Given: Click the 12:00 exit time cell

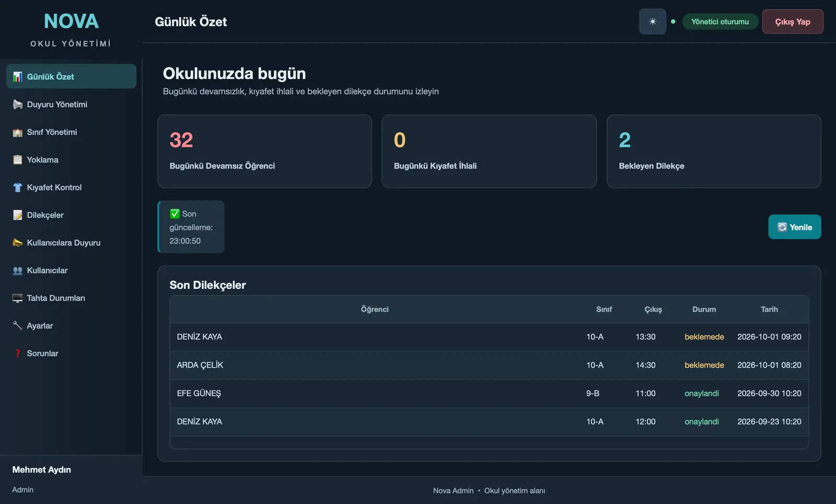Looking at the screenshot, I should [645, 421].
